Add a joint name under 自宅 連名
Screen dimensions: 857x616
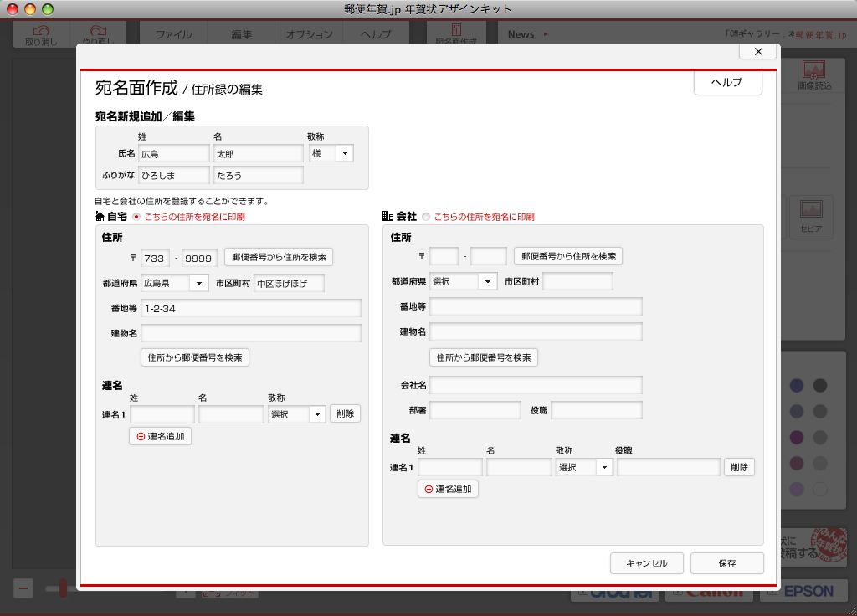[161, 436]
